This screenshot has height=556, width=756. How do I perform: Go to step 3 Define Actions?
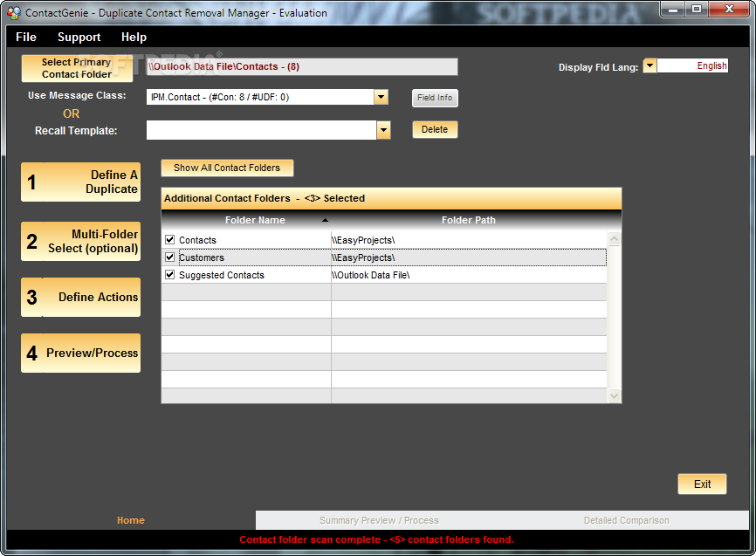(80, 297)
